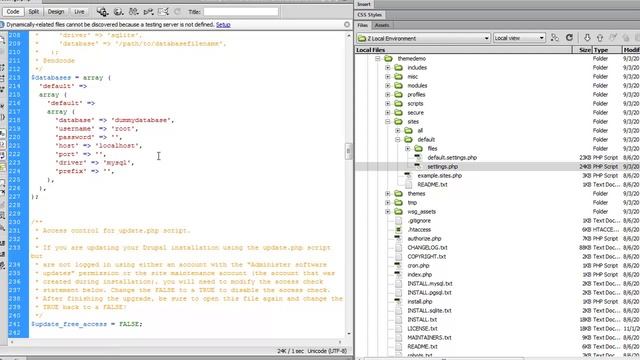Switch to Code view
Image resolution: width=640 pixels, height=360 pixels.
coord(13,12)
